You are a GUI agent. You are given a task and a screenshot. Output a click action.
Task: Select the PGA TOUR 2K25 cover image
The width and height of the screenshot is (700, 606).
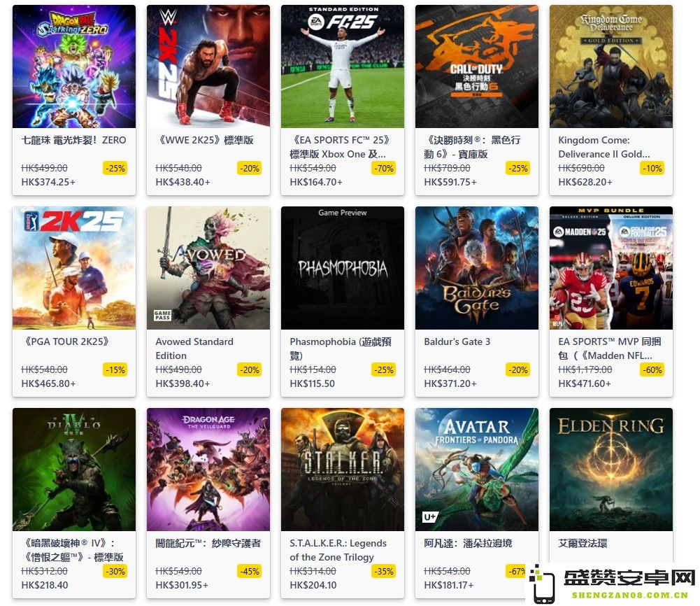pyautogui.click(x=74, y=268)
